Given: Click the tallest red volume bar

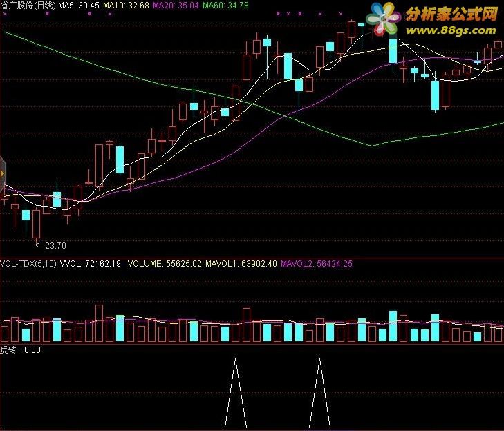Looking at the screenshot, I should point(99,323).
